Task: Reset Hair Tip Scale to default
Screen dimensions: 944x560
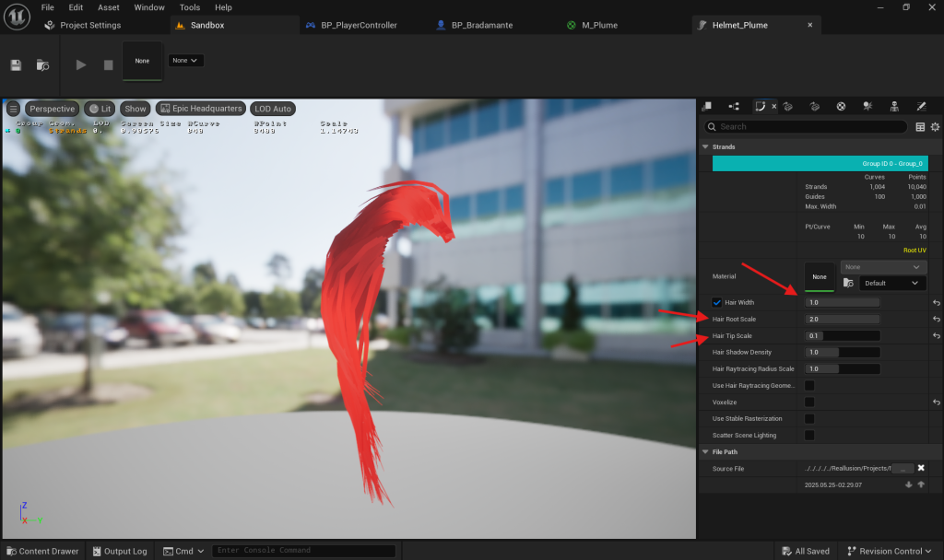Action: (x=937, y=335)
